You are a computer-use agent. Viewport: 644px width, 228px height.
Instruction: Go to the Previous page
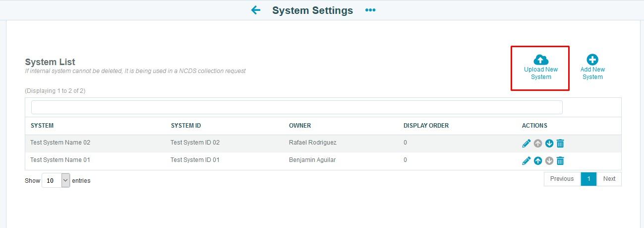pos(562,179)
